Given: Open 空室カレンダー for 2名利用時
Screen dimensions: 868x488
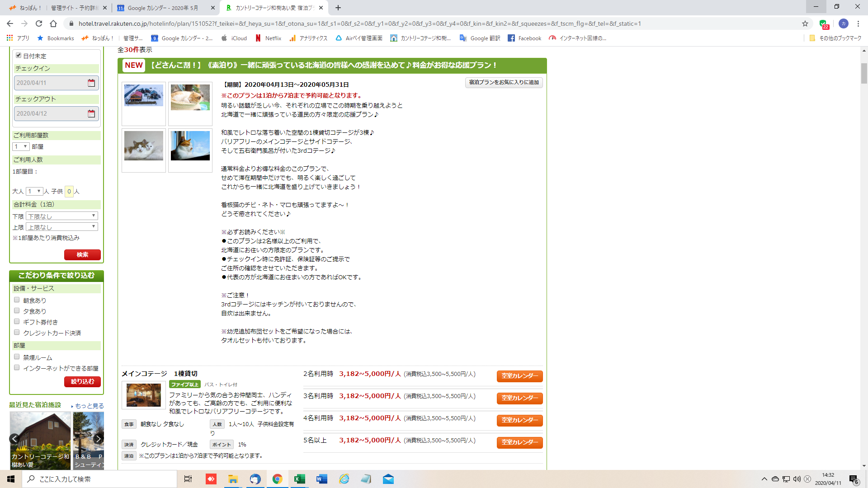Looking at the screenshot, I should pos(519,376).
